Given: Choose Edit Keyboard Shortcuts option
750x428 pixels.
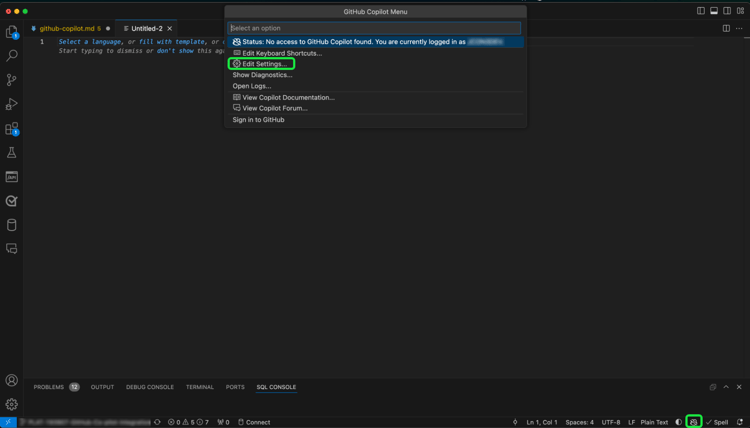Looking at the screenshot, I should tap(375, 53).
